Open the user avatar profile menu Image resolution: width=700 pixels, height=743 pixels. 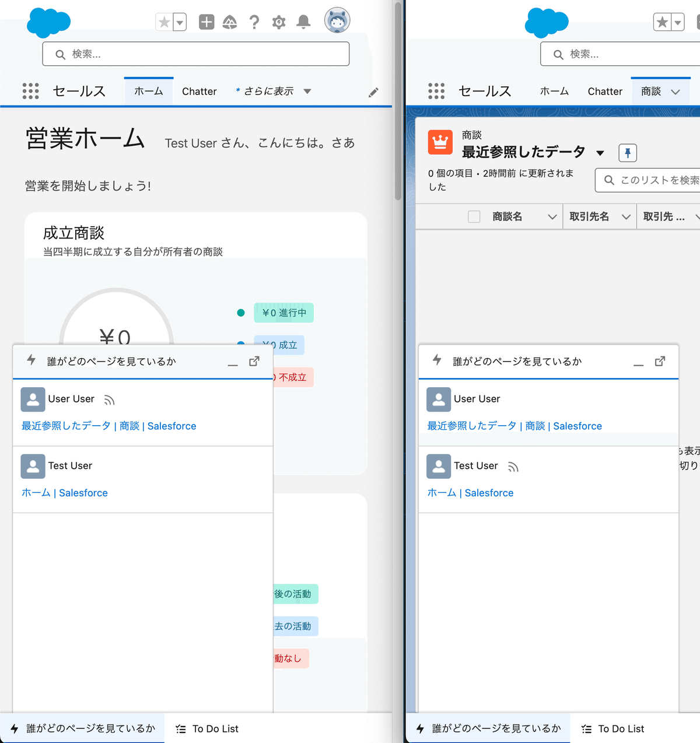337,21
